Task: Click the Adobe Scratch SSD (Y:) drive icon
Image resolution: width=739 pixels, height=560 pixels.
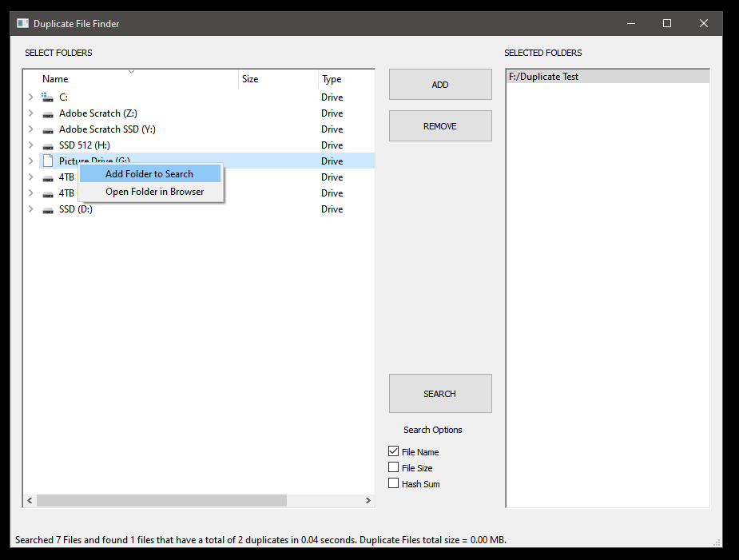Action: point(48,129)
